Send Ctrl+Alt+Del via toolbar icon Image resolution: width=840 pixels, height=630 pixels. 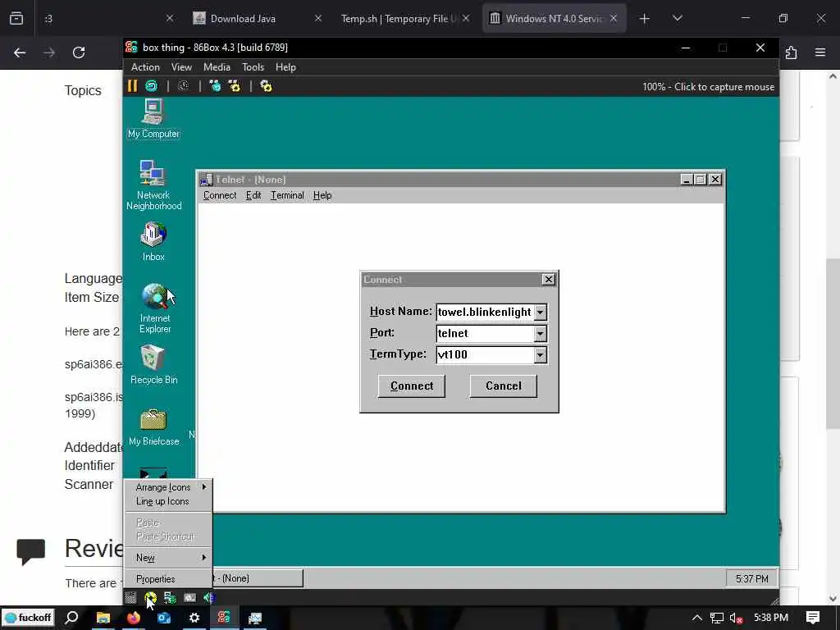click(215, 85)
